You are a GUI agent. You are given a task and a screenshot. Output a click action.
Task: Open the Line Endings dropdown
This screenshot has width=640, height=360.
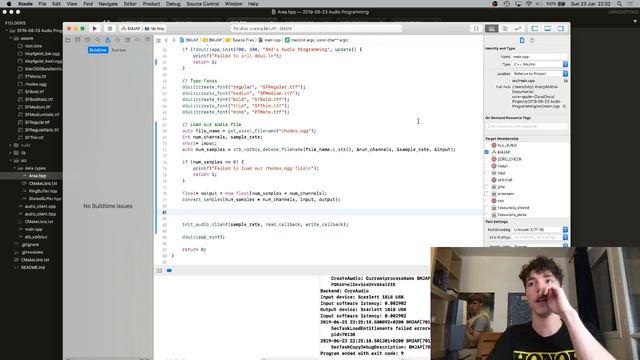pos(540,237)
